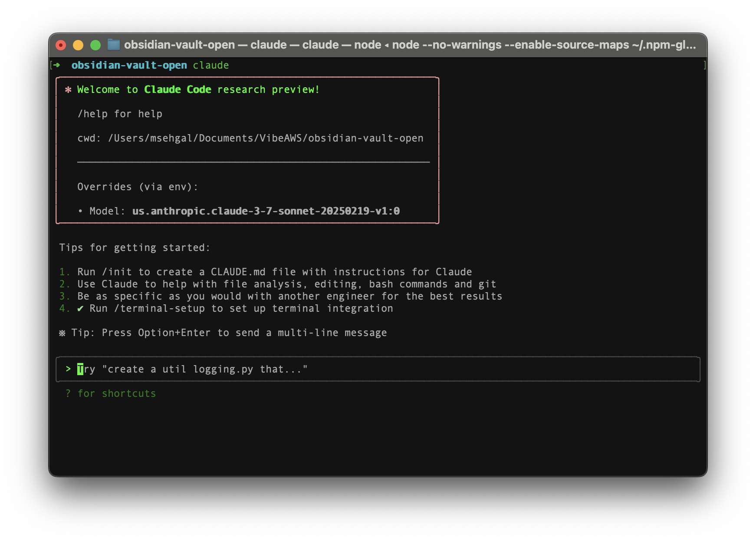
Task: Click the folder icon in the title bar
Action: (114, 45)
